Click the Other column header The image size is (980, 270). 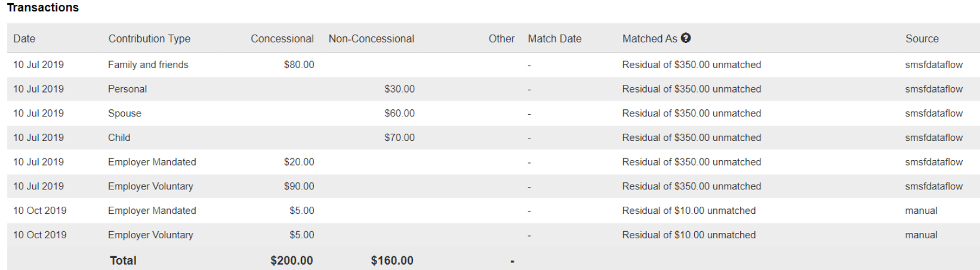click(x=501, y=38)
